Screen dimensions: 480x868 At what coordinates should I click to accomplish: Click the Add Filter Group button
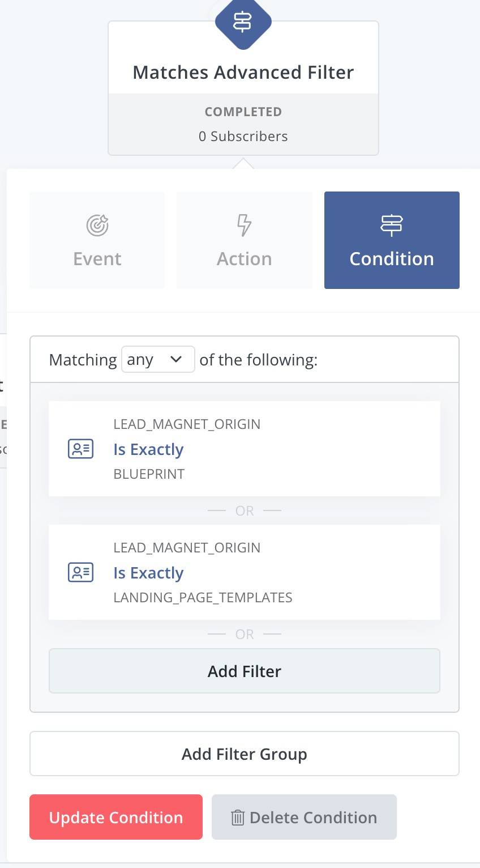coord(245,754)
